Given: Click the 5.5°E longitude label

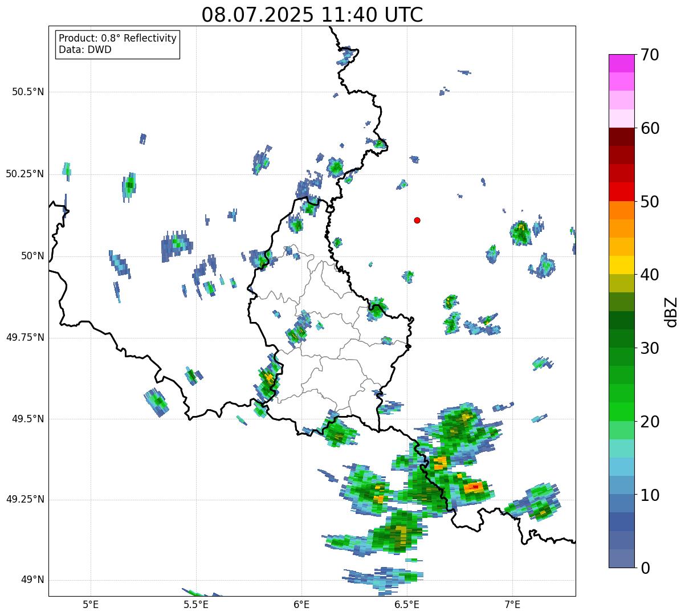Looking at the screenshot, I should coord(196,604).
